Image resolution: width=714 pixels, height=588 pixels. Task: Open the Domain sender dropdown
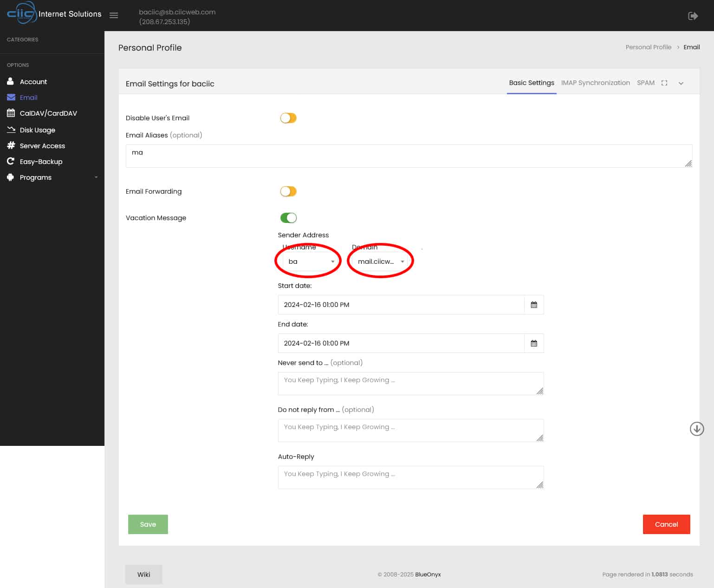click(x=380, y=261)
